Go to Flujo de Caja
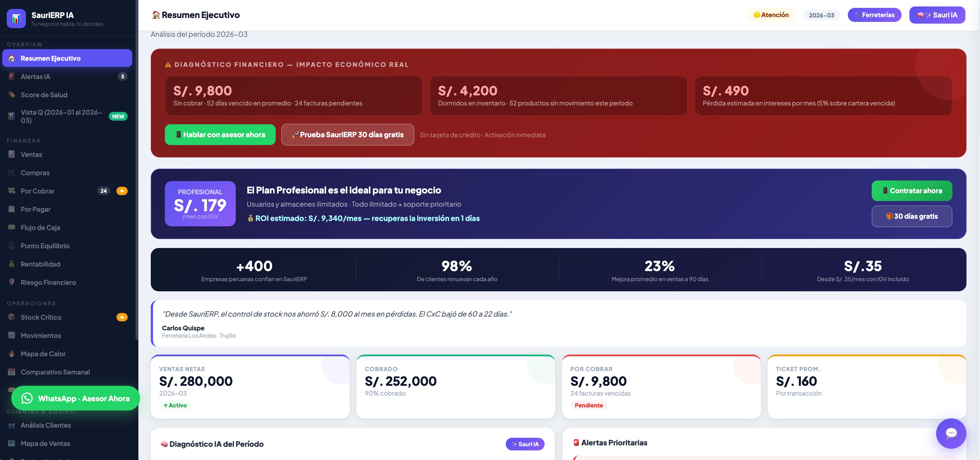980x460 pixels. [x=67, y=227]
